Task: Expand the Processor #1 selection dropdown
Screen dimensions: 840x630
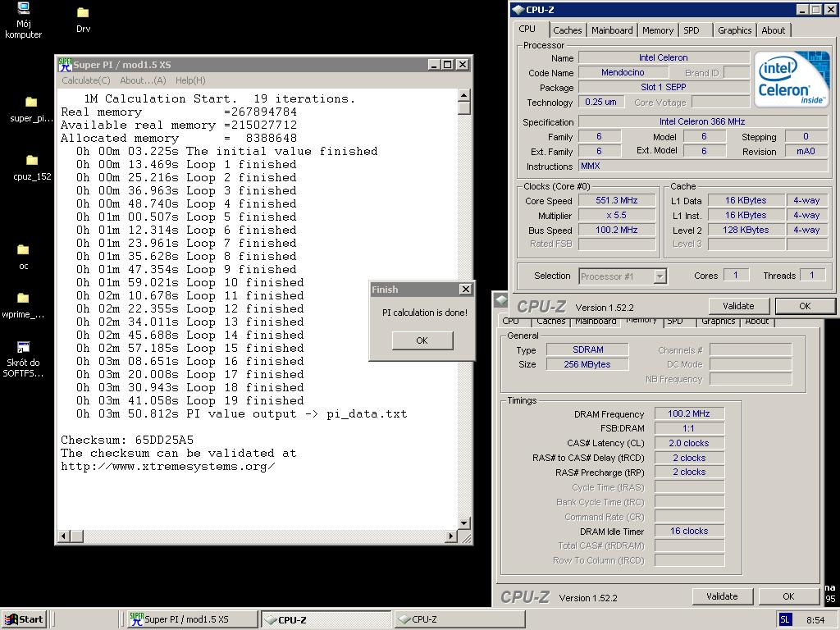Action: pyautogui.click(x=660, y=276)
